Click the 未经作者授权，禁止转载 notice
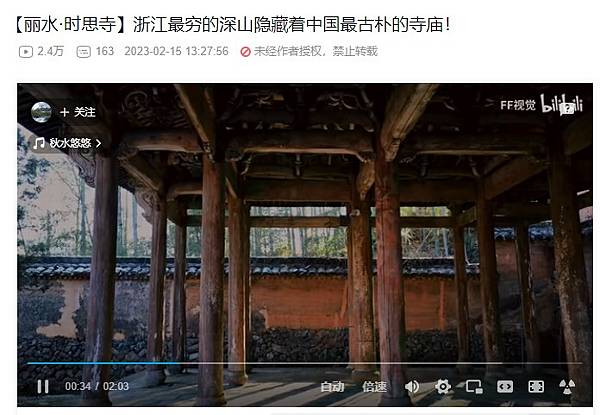Screen dimensions: 600x415 (x=316, y=51)
